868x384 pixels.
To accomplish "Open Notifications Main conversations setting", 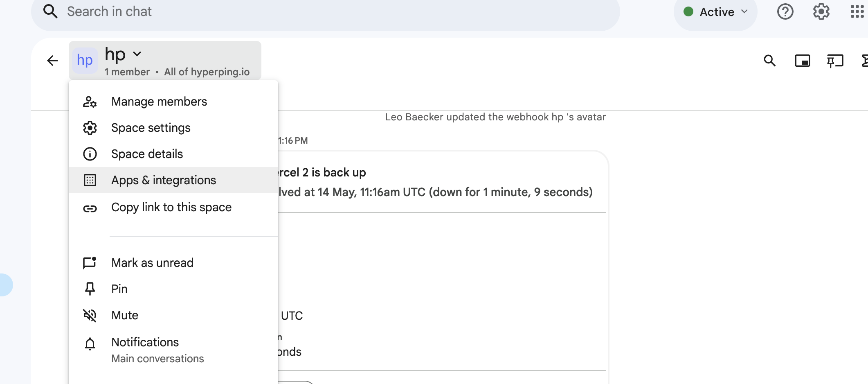I will pyautogui.click(x=173, y=350).
